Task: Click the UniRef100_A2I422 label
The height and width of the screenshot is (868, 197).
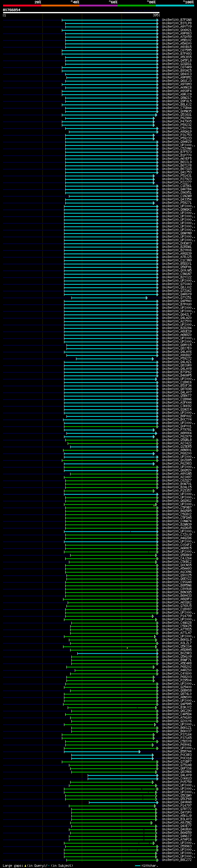Action: [x=177, y=443]
